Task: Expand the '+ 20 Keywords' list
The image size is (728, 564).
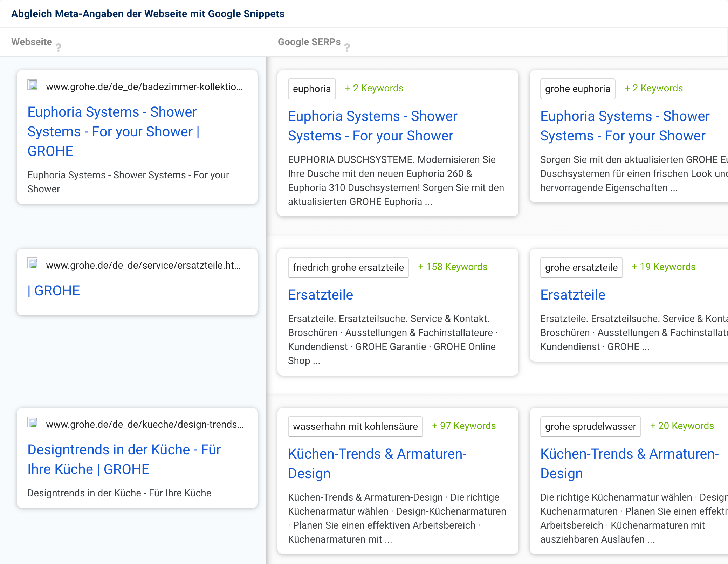Action: click(682, 426)
